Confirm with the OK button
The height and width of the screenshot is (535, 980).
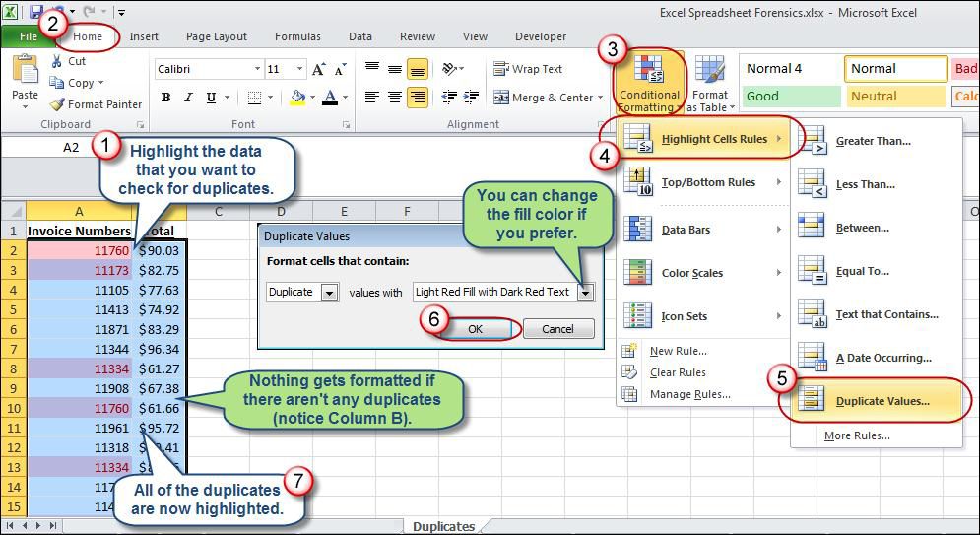[475, 329]
